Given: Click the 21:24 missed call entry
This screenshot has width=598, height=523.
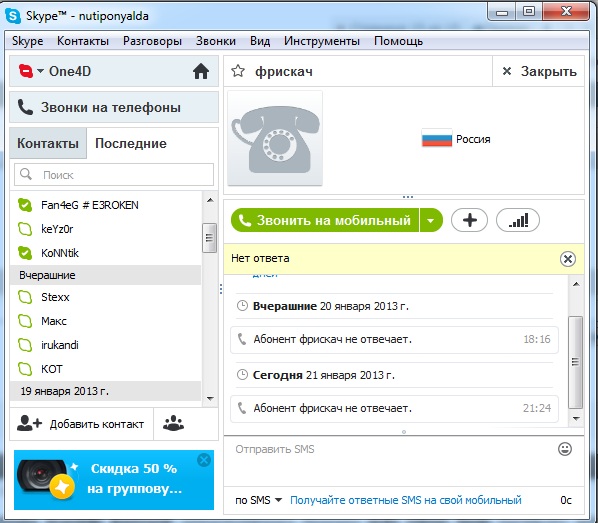Looking at the screenshot, I should (394, 408).
